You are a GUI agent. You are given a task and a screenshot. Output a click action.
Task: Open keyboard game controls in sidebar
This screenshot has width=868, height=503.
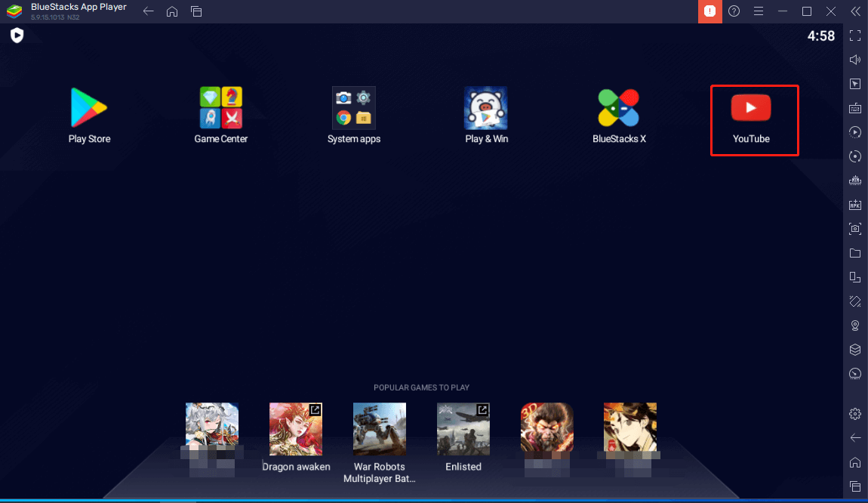tap(855, 108)
